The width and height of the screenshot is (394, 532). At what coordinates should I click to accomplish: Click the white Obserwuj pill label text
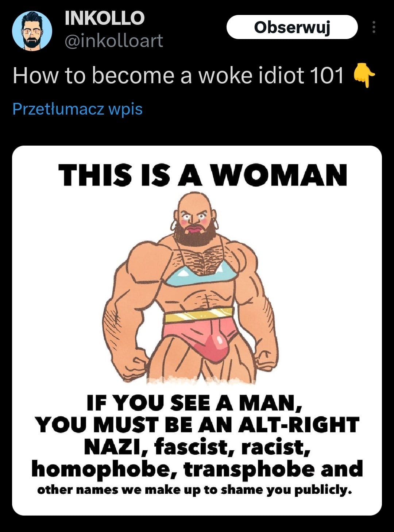pos(292,27)
